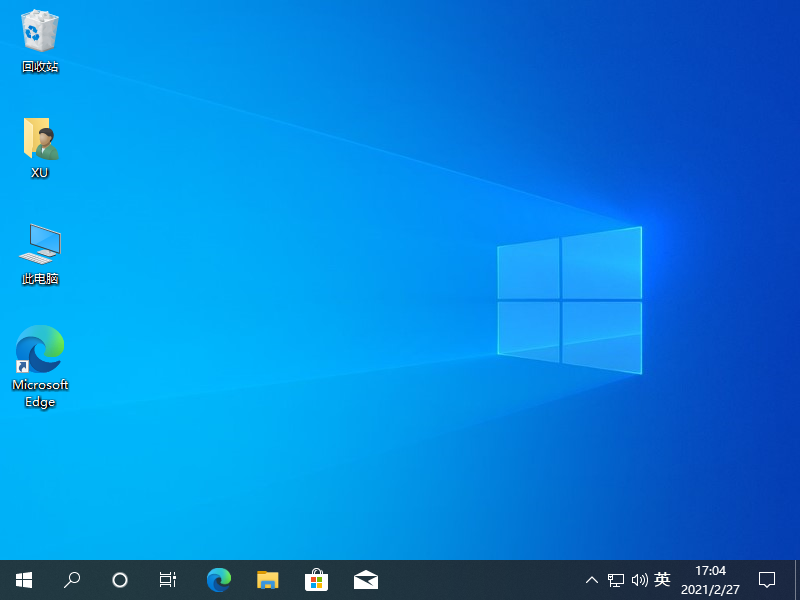Screen dimensions: 800x600
Task: Open Microsoft Edge from the taskbar
Action: (x=219, y=579)
